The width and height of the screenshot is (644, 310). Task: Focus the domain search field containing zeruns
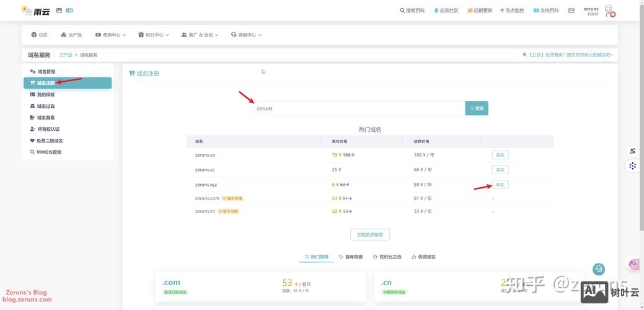click(358, 108)
